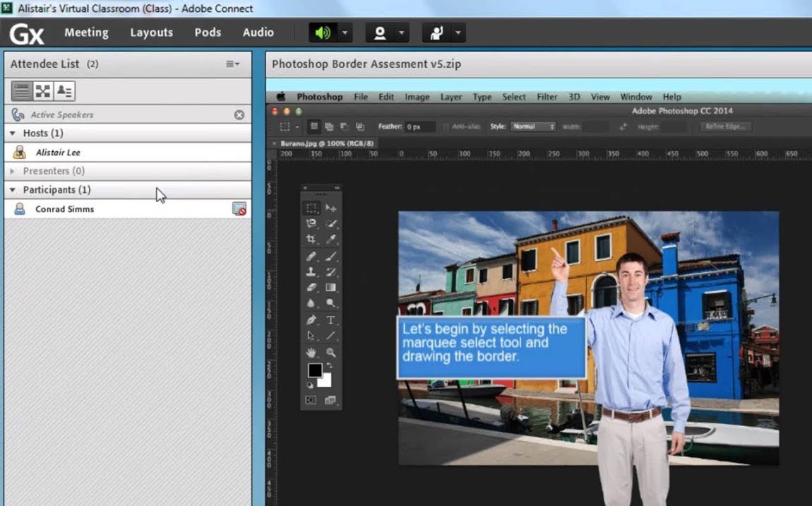Toggle the raise hand status button
This screenshot has height=506, width=812.
tap(436, 33)
